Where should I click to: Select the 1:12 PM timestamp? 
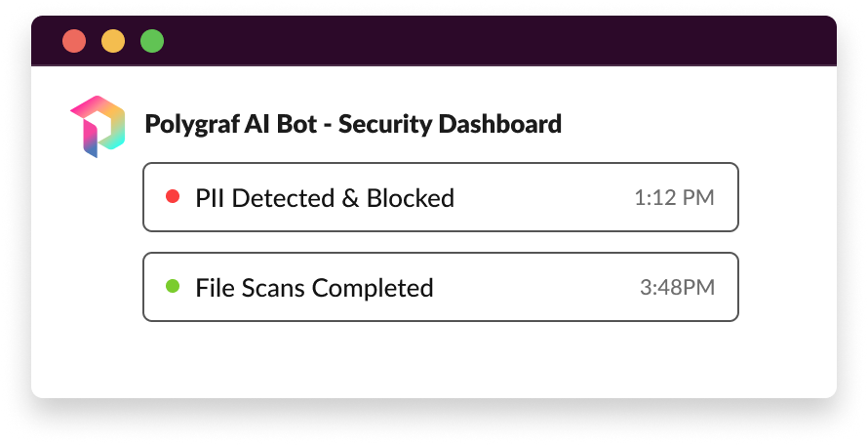click(x=674, y=198)
